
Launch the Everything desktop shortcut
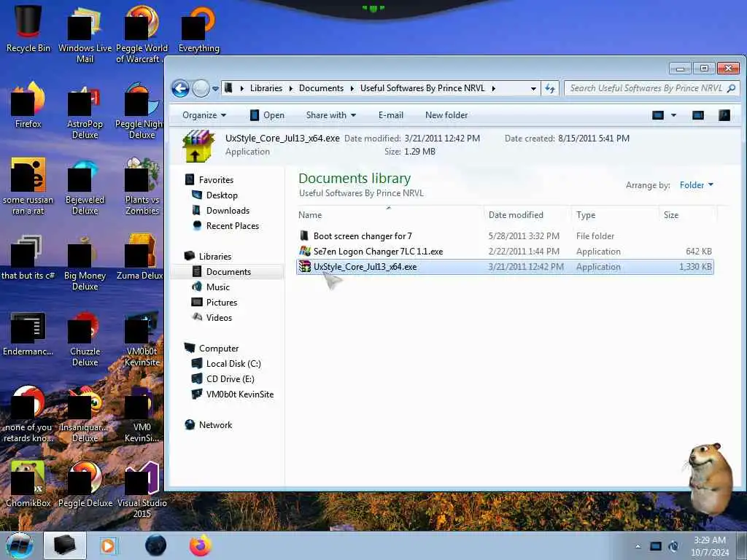click(x=198, y=29)
